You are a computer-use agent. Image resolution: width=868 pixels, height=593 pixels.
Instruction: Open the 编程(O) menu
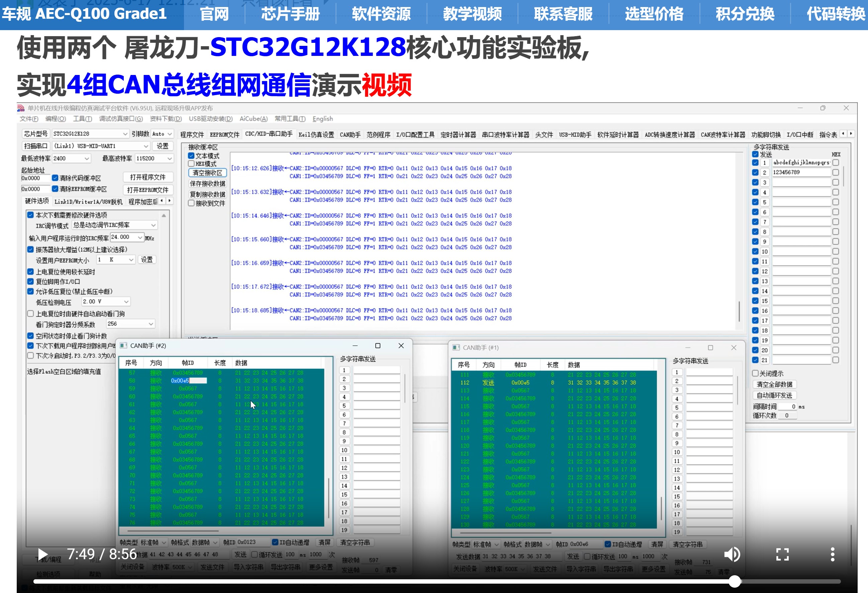click(x=55, y=119)
